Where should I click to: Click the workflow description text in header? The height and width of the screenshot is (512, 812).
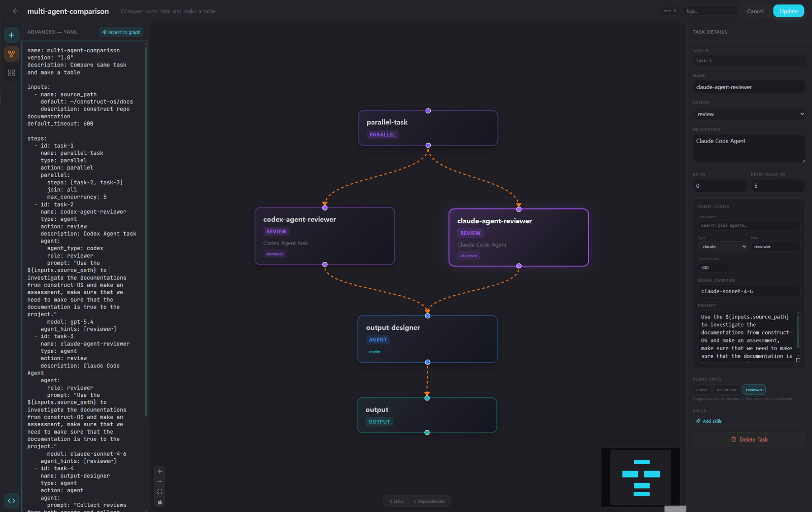[168, 11]
